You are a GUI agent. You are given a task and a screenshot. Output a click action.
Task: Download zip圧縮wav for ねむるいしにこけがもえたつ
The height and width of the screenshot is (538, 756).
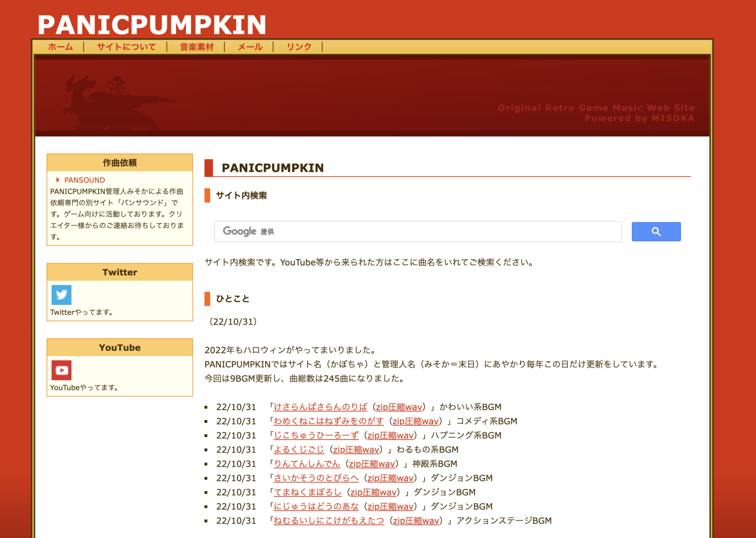click(415, 521)
